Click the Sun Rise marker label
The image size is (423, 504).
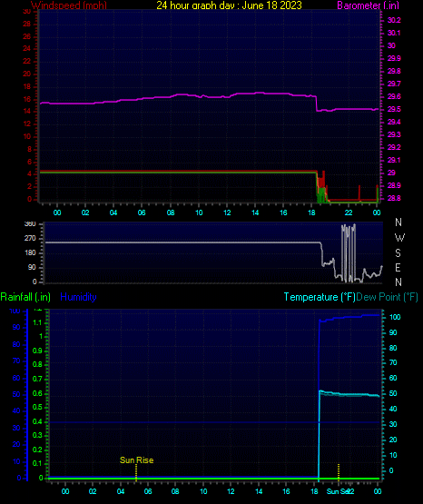tap(136, 460)
